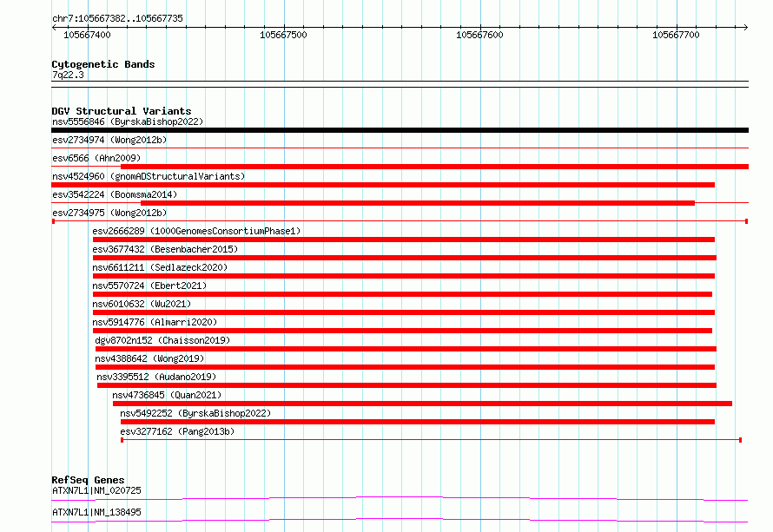Click nsv6010632 (Wu2021) label
This screenshot has height=532, width=773.
point(142,304)
